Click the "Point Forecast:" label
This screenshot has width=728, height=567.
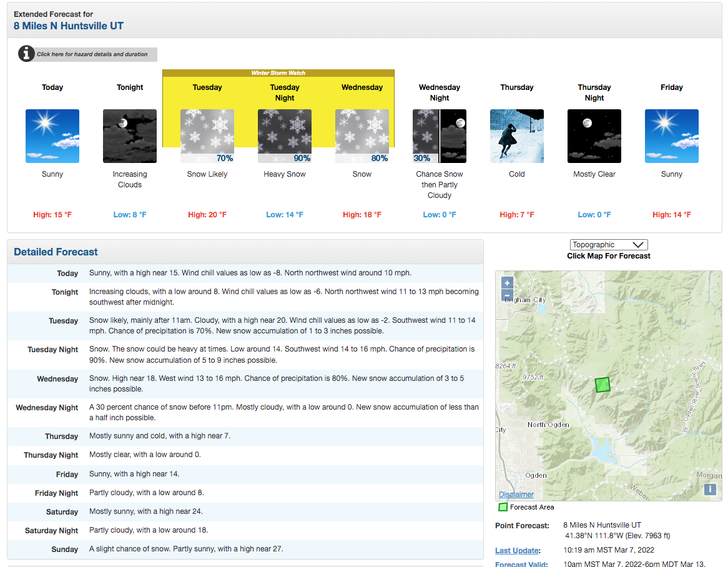(x=523, y=526)
